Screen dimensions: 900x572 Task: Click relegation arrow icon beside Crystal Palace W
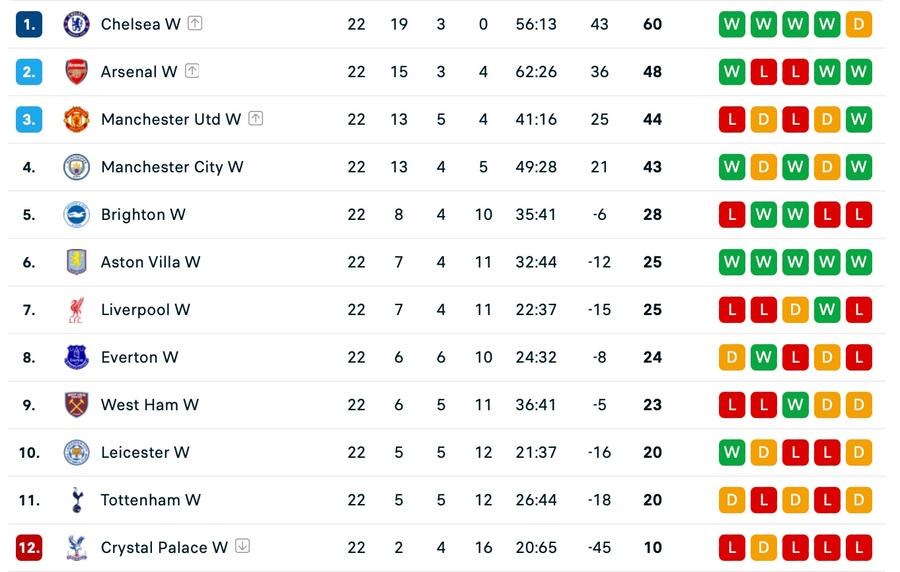pyautogui.click(x=243, y=546)
